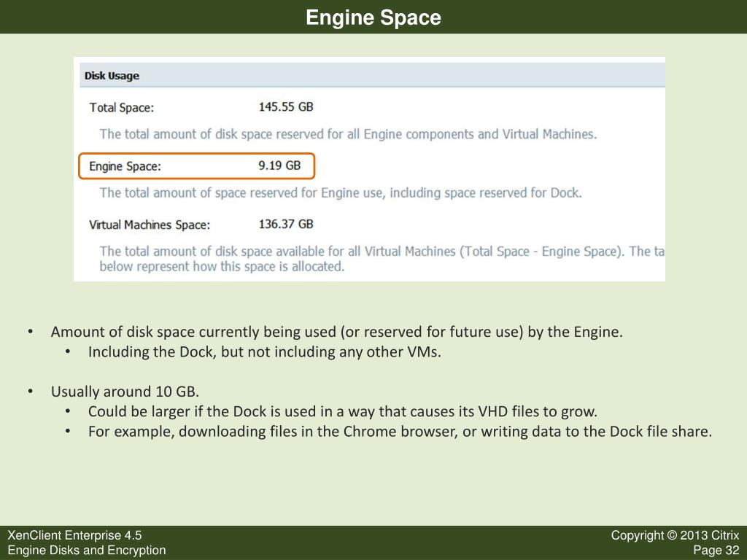Select the 136.37 GB value
Viewport: 747px width, 560px height.
click(x=286, y=224)
